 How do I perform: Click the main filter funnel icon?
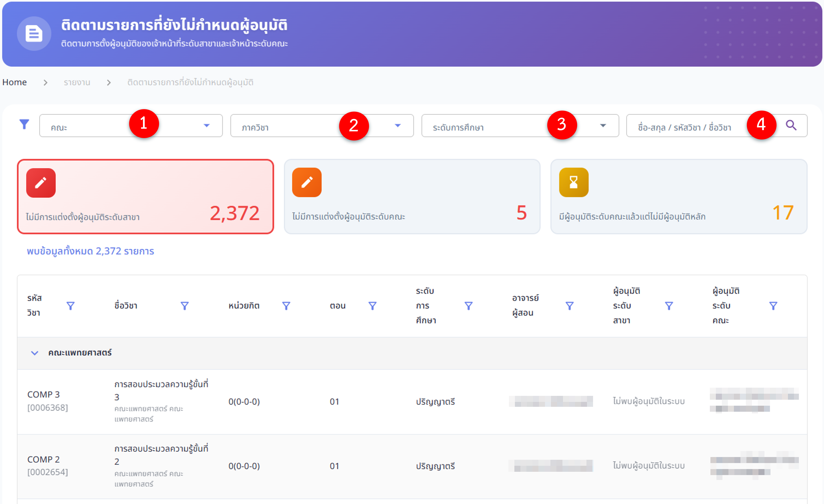[x=24, y=124]
